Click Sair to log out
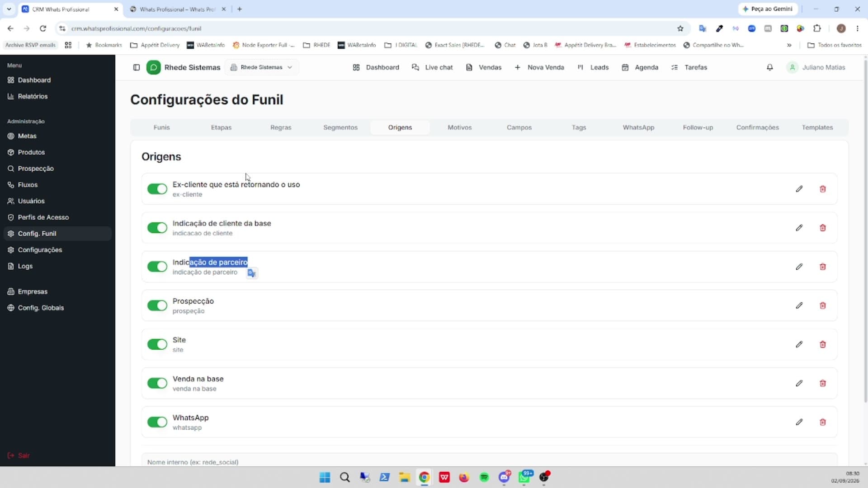 click(x=19, y=455)
